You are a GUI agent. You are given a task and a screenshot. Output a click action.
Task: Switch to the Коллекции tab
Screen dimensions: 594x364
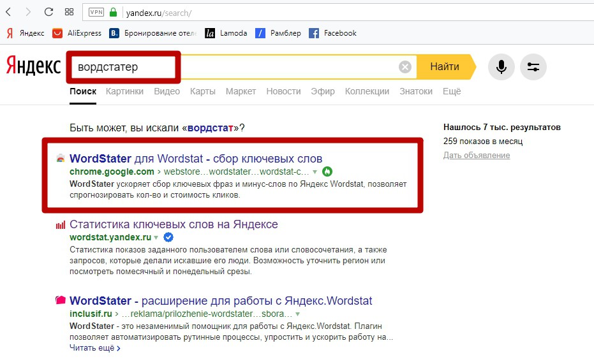[367, 92]
